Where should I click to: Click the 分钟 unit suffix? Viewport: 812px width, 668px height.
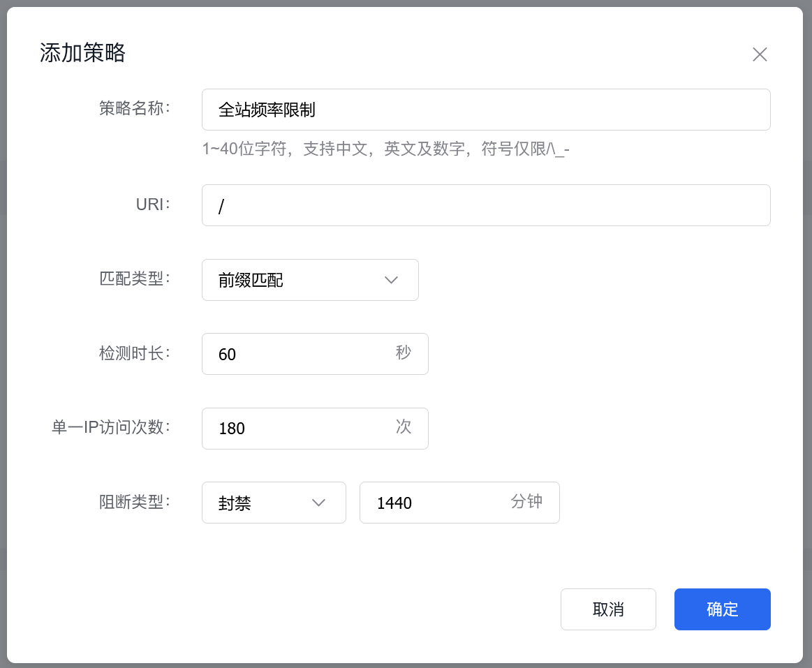(526, 501)
